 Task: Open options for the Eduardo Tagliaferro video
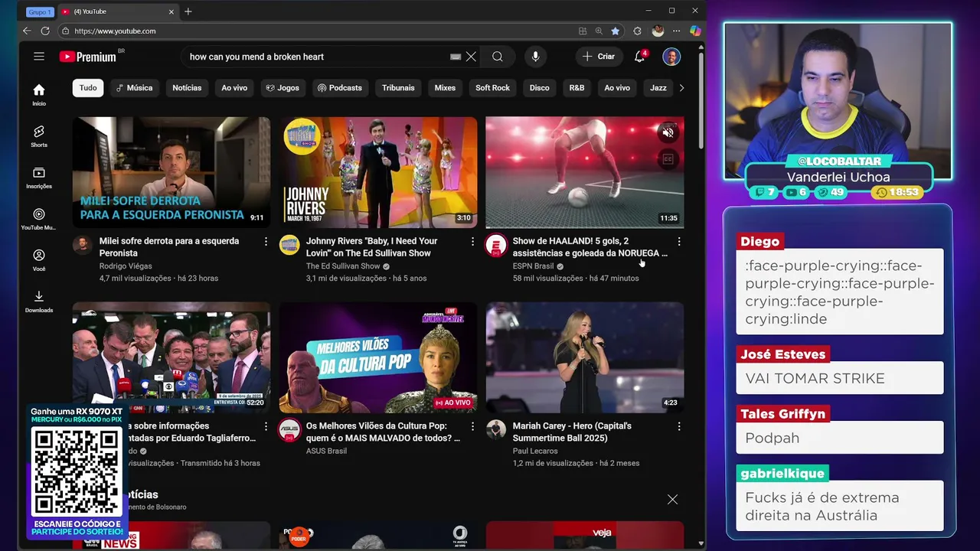click(266, 426)
